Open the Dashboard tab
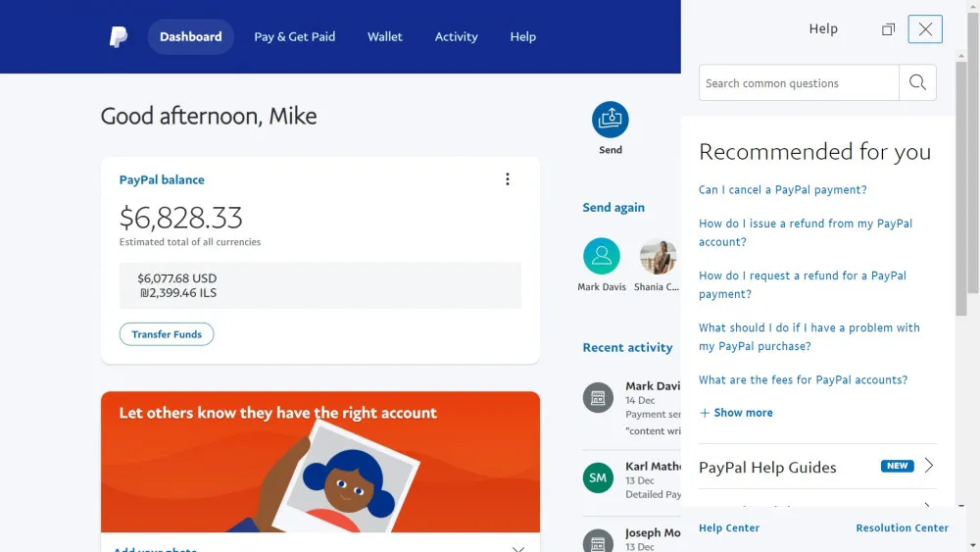 (191, 37)
